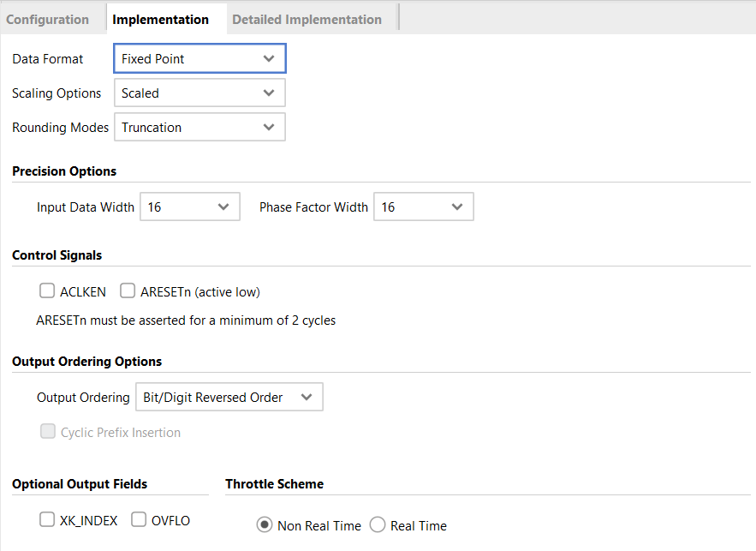The width and height of the screenshot is (756, 551).
Task: Click the Data Format chevron arrow
Action: point(269,59)
